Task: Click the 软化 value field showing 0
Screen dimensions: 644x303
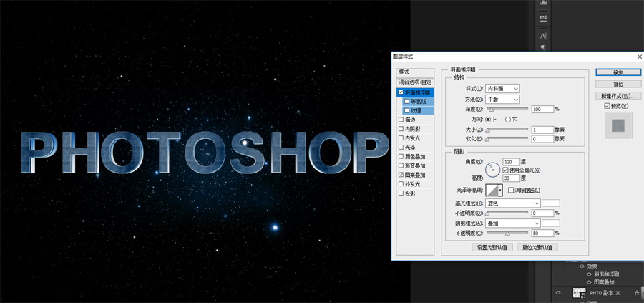Action: tap(542, 140)
